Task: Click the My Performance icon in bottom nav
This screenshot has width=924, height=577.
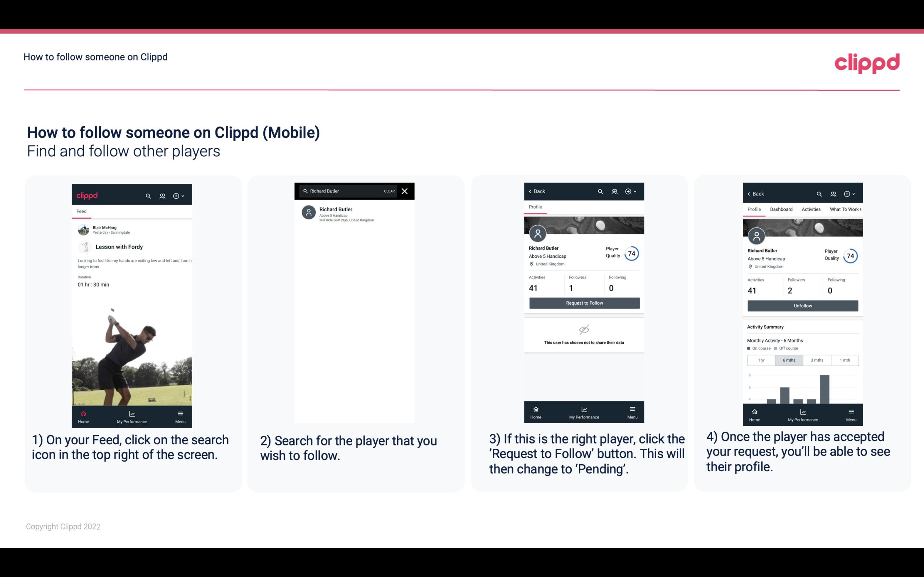Action: pos(132,413)
